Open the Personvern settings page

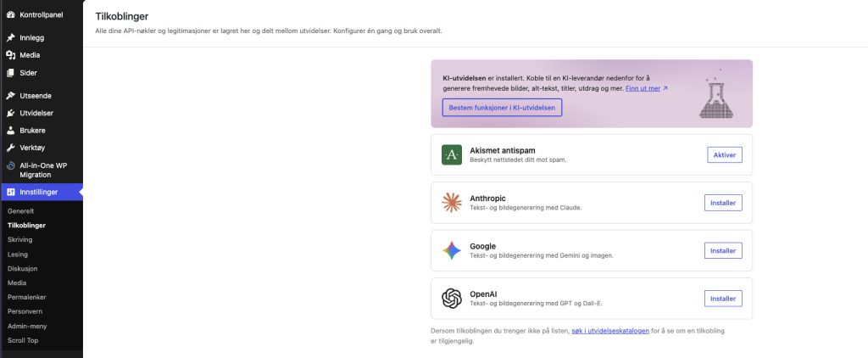[25, 312]
